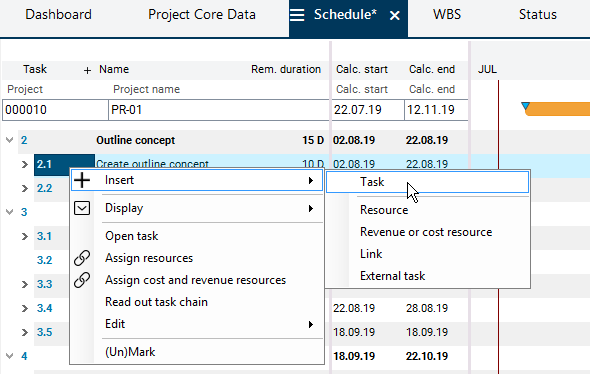Click the project number field 000010
The width and height of the screenshot is (590, 374).
(x=55, y=110)
